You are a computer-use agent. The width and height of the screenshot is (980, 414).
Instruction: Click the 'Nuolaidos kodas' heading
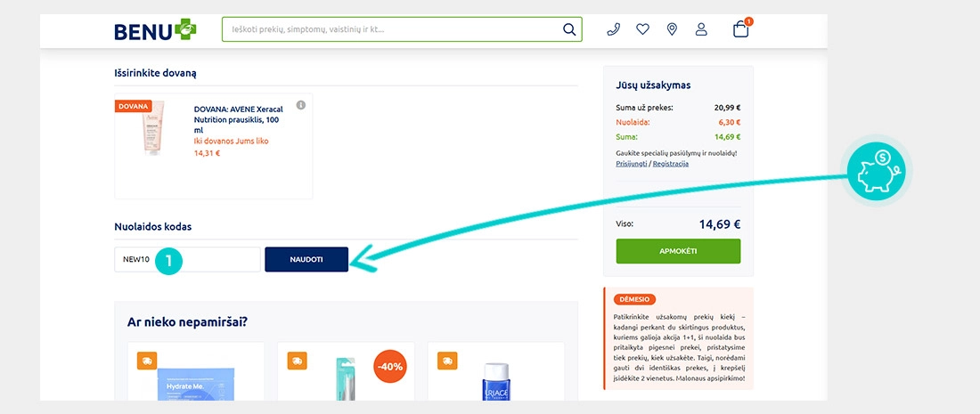click(153, 227)
